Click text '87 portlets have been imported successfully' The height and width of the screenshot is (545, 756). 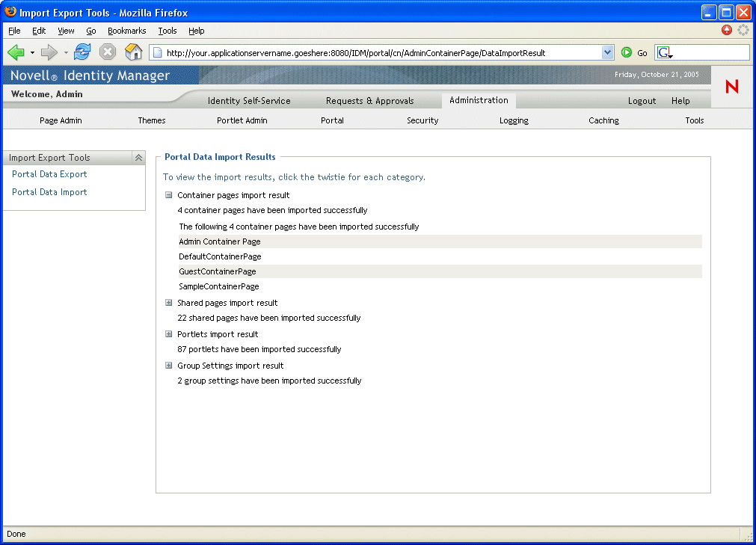[x=259, y=349]
